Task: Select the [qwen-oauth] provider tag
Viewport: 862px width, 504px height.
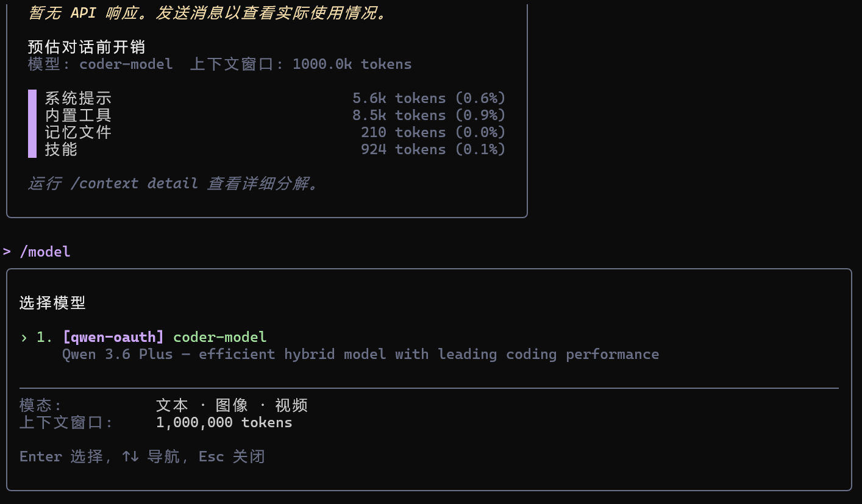Action: tap(113, 337)
